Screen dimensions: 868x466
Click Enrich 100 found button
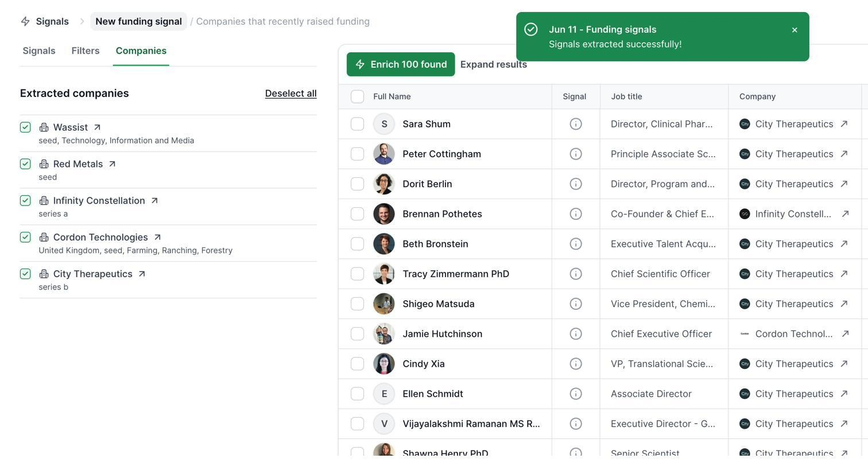[x=401, y=64]
